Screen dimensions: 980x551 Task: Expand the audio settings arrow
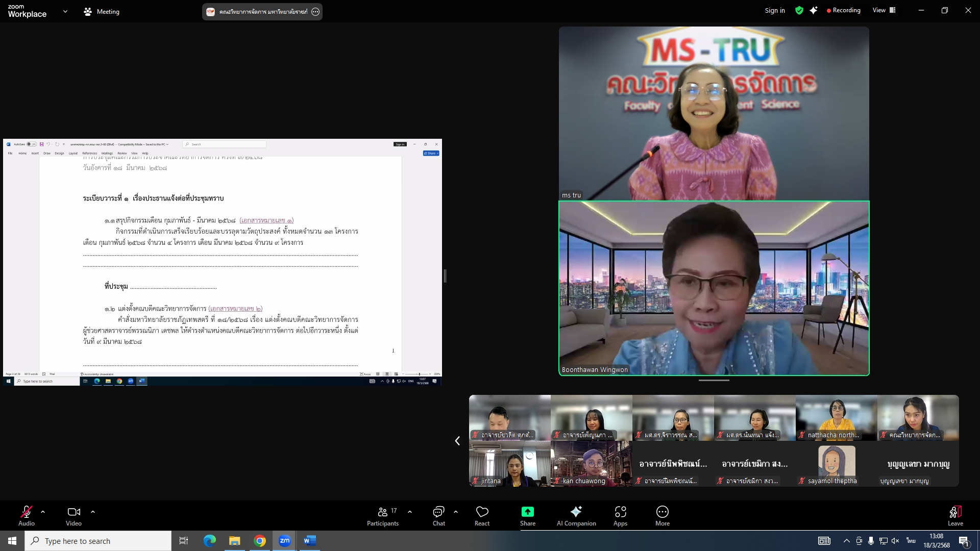click(x=43, y=512)
